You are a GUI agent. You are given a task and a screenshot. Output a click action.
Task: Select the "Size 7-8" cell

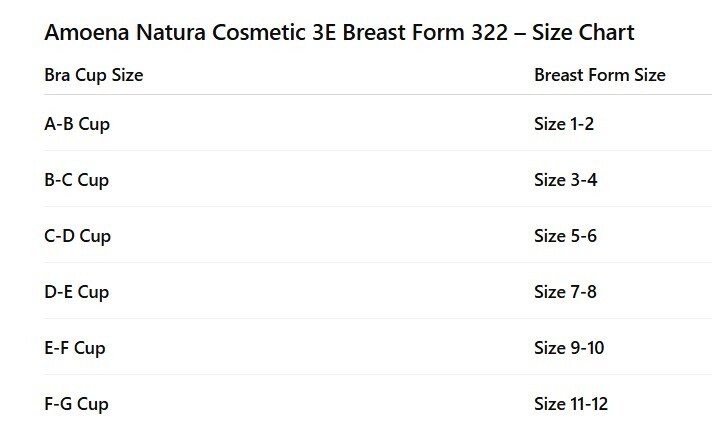click(x=565, y=292)
